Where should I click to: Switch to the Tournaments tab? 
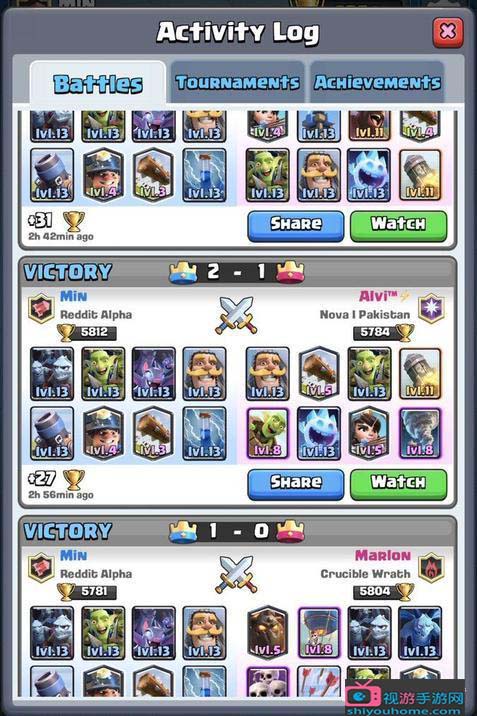[237, 83]
